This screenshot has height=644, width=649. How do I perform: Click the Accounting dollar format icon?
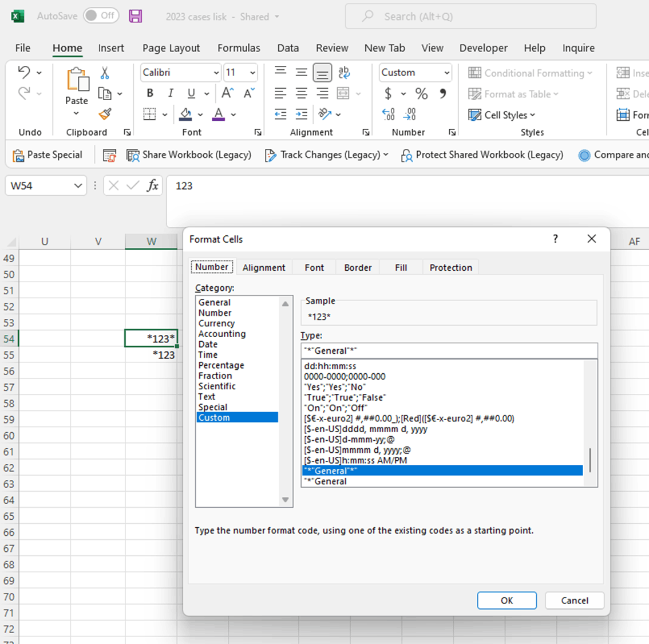point(388,93)
